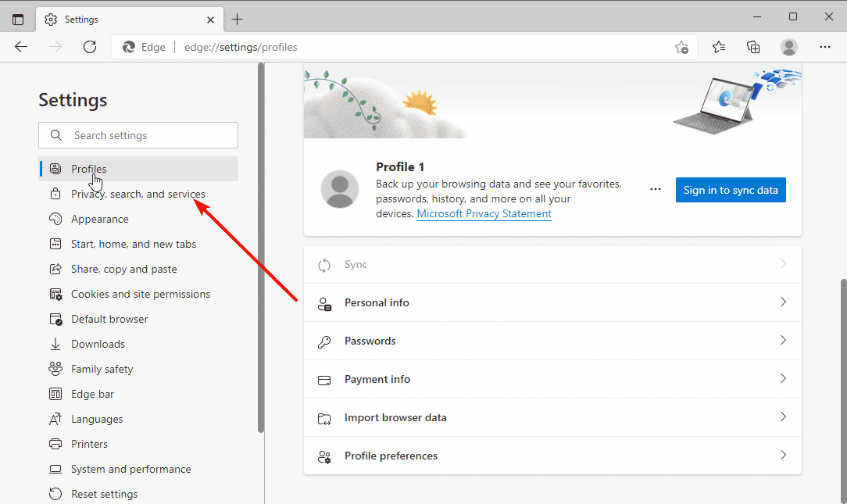
Task: Click the Default browser icon
Action: tap(55, 319)
